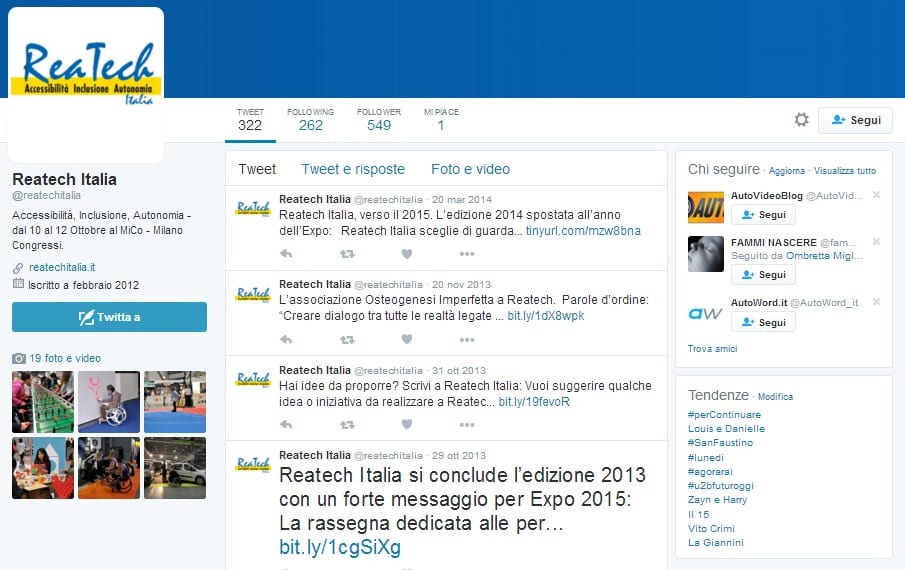905x570 pixels.
Task: Switch to Tweet e risposte tab
Action: 353,169
